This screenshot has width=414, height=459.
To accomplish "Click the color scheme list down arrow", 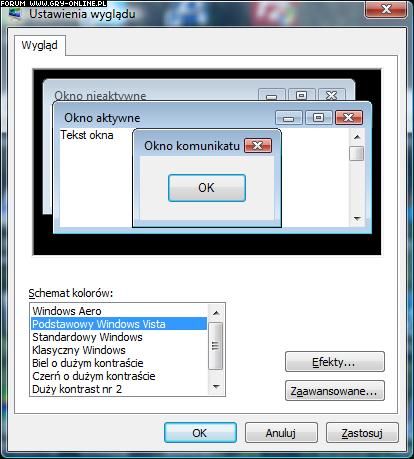I will click(x=216, y=387).
